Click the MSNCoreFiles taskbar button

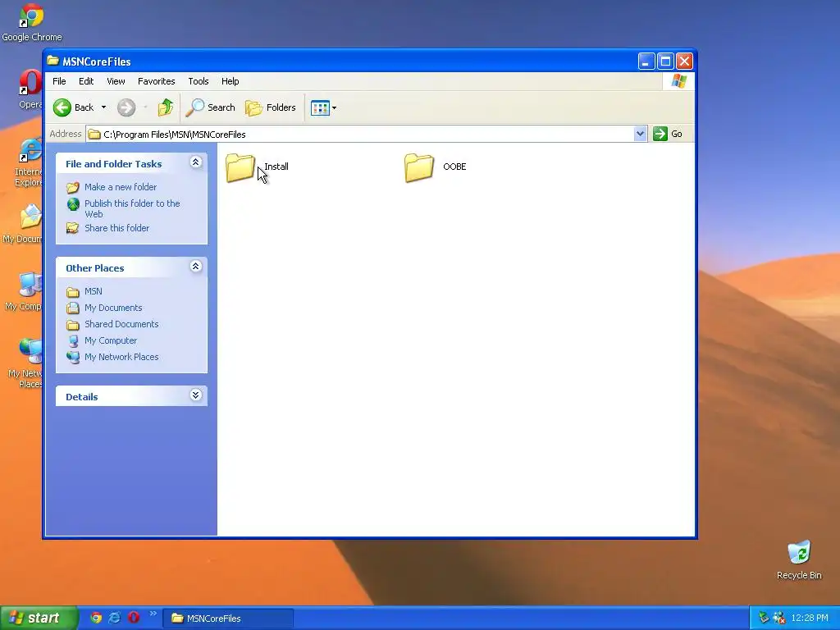(228, 619)
